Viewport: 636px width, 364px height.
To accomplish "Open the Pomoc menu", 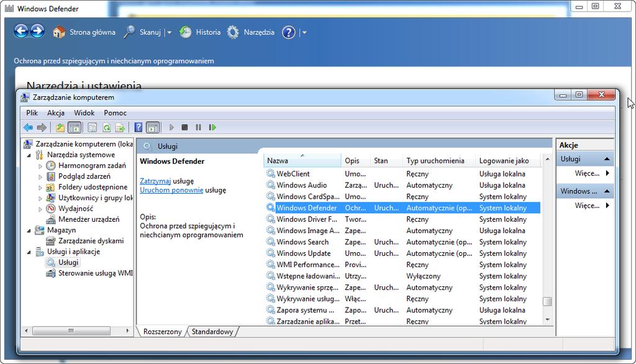I will 115,113.
